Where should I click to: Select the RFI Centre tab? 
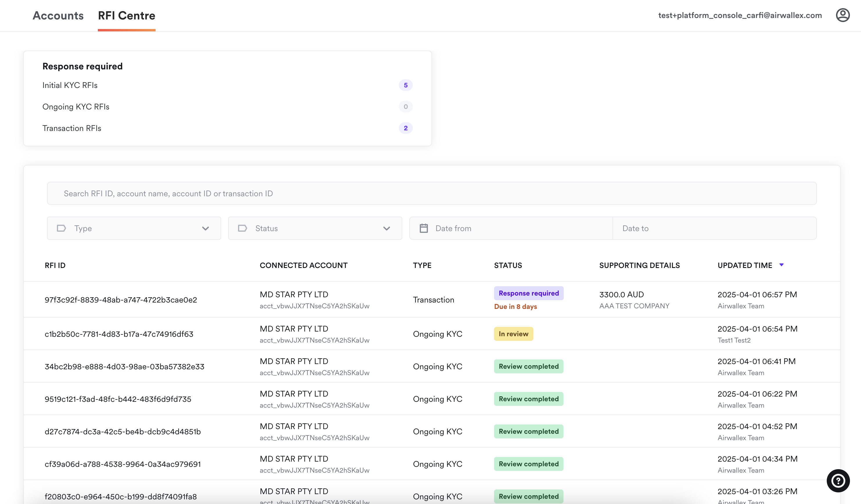(x=126, y=16)
